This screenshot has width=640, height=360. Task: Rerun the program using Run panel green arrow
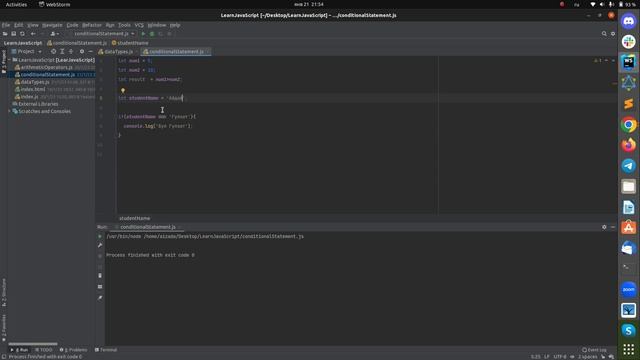(x=100, y=236)
